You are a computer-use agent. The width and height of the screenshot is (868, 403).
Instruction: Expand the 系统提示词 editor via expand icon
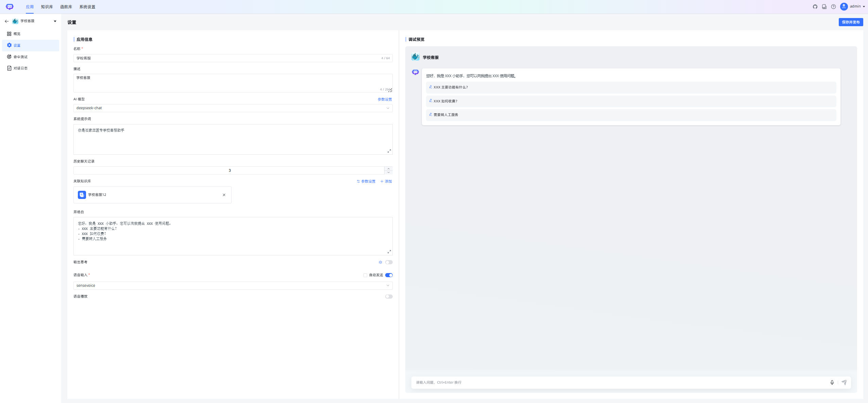(x=389, y=151)
